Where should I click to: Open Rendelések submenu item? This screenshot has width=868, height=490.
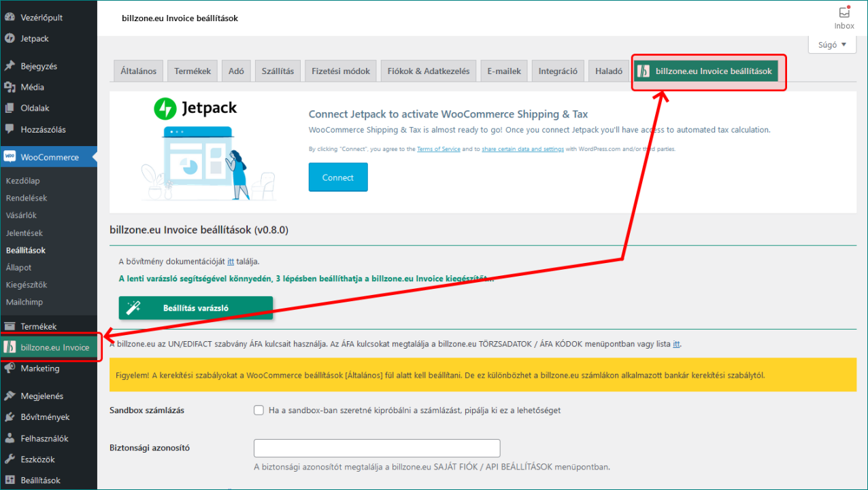tap(27, 198)
